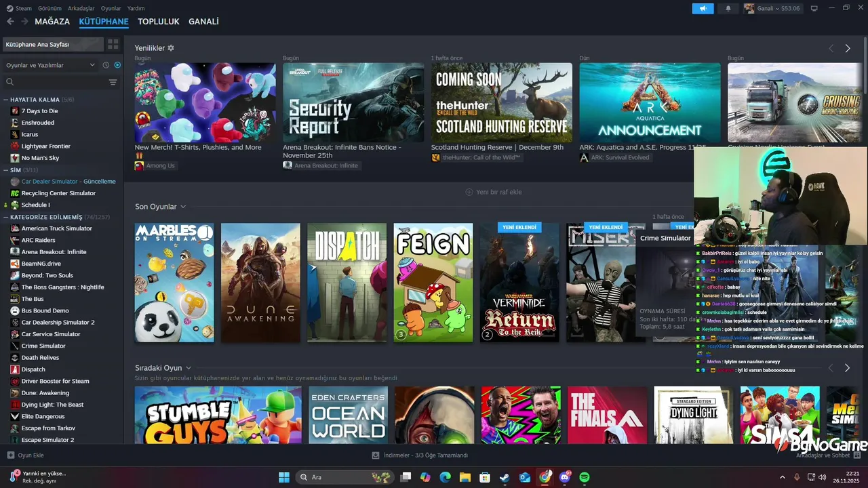868x488 pixels.
Task: Select Enshrouded in the sidebar list
Action: tap(38, 123)
